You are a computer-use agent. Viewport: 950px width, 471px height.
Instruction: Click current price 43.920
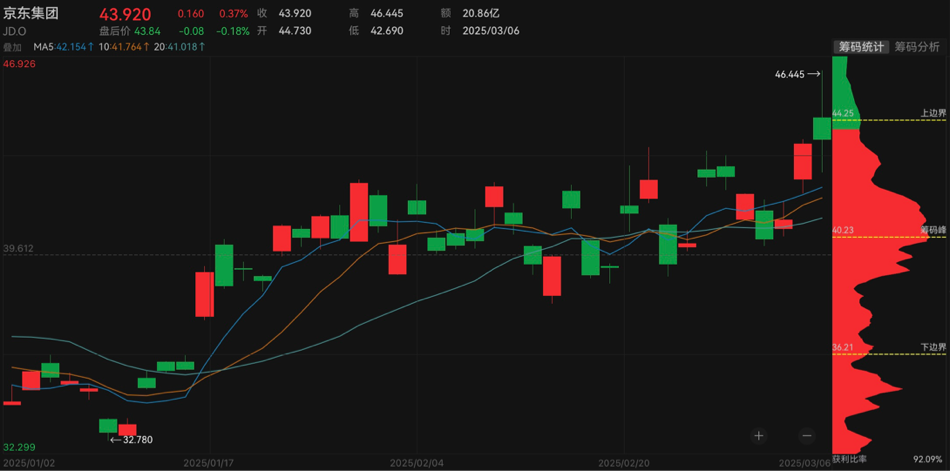point(125,13)
